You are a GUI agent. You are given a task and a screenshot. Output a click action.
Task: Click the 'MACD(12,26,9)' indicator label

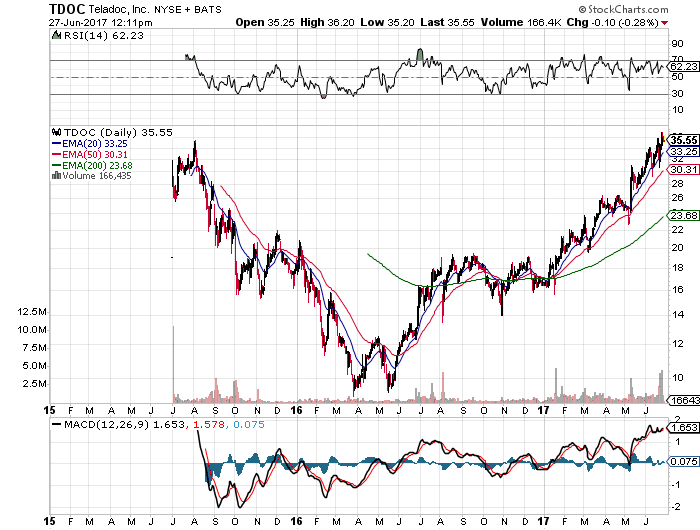pyautogui.click(x=106, y=425)
